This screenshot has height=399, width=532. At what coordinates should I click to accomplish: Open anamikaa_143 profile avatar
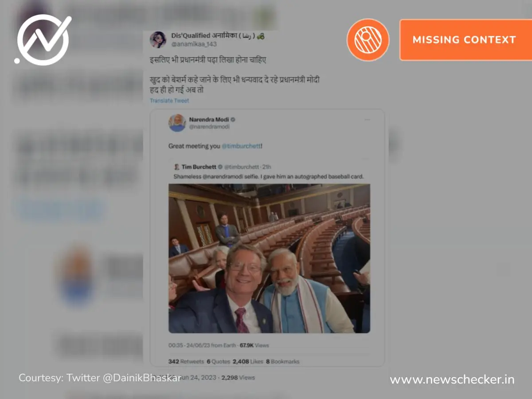[158, 39]
